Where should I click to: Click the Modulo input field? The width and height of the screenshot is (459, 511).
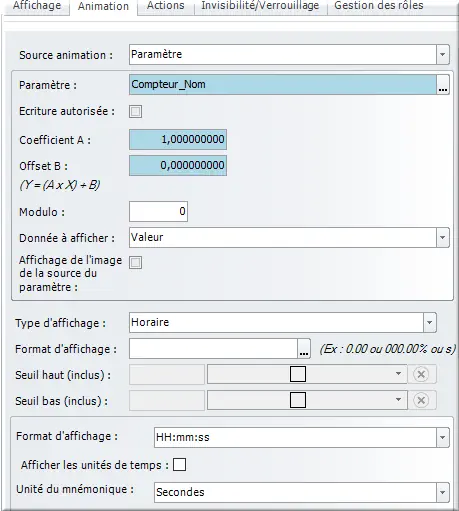tap(158, 211)
